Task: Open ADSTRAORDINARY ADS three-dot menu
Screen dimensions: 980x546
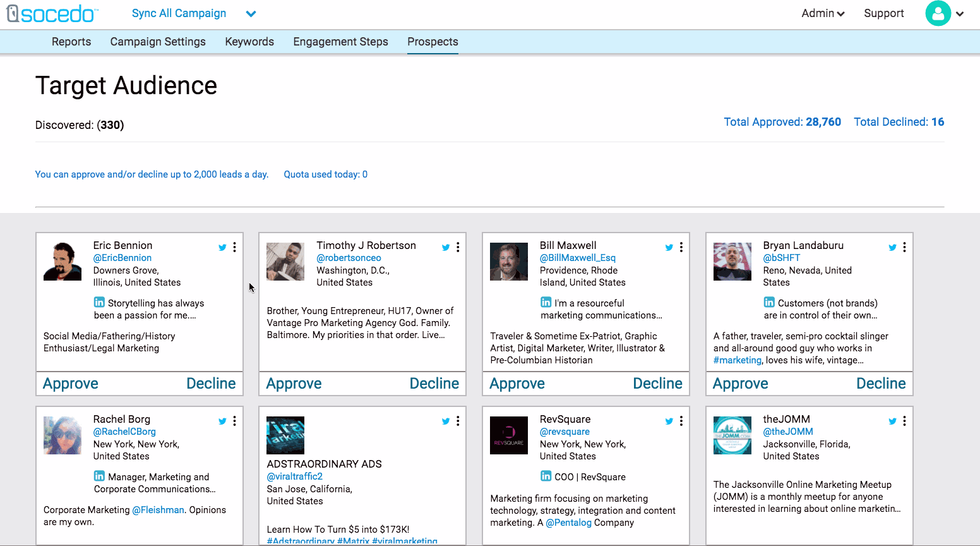Action: click(458, 421)
